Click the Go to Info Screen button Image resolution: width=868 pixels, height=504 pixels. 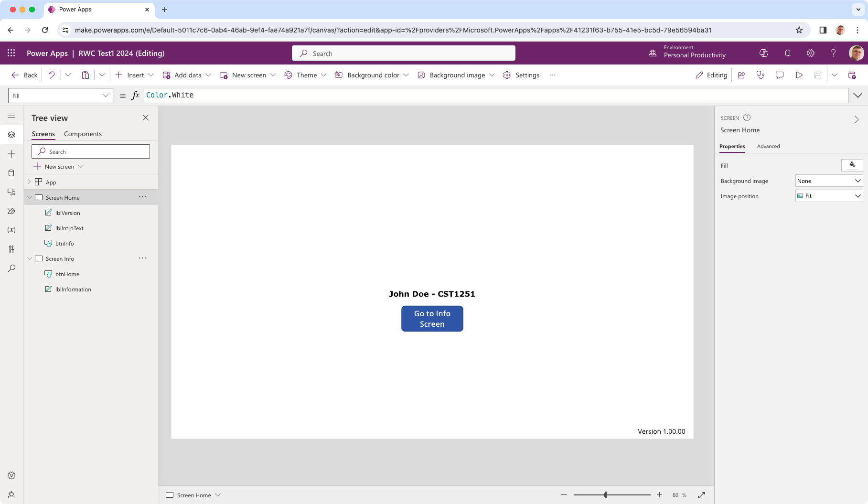pos(432,319)
